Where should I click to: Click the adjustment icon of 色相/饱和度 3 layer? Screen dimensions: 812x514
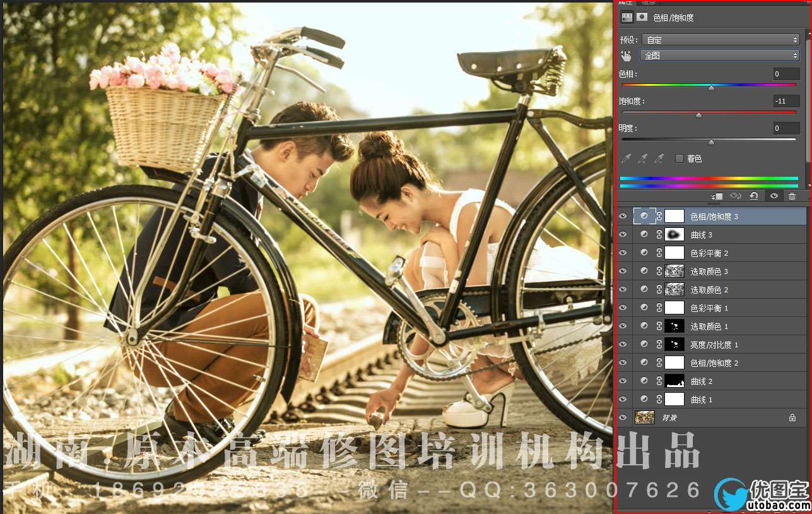pos(644,216)
